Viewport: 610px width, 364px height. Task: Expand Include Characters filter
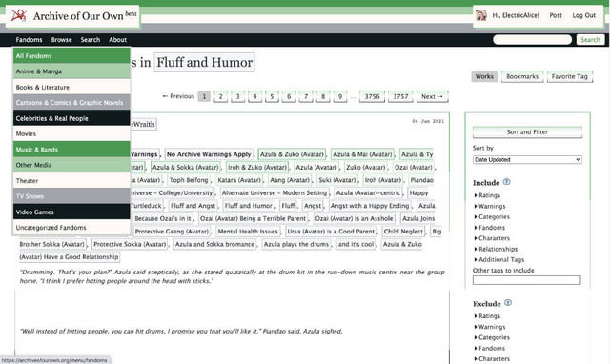[x=492, y=238]
